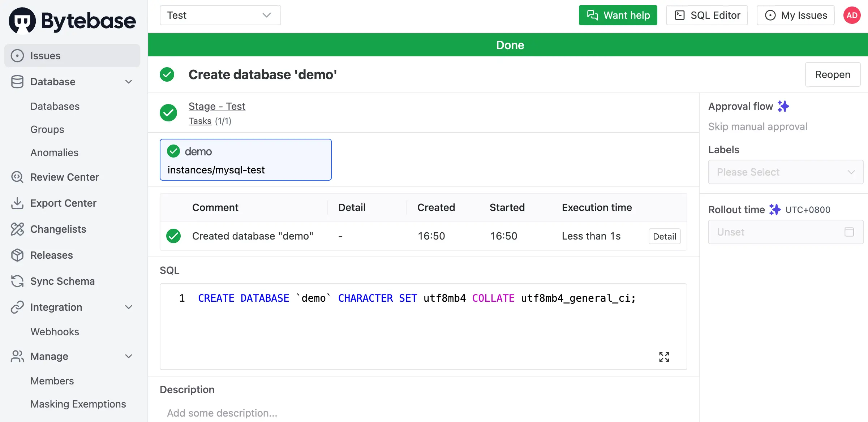Expand the SQL editor to fullscreen
The image size is (868, 422).
664,357
